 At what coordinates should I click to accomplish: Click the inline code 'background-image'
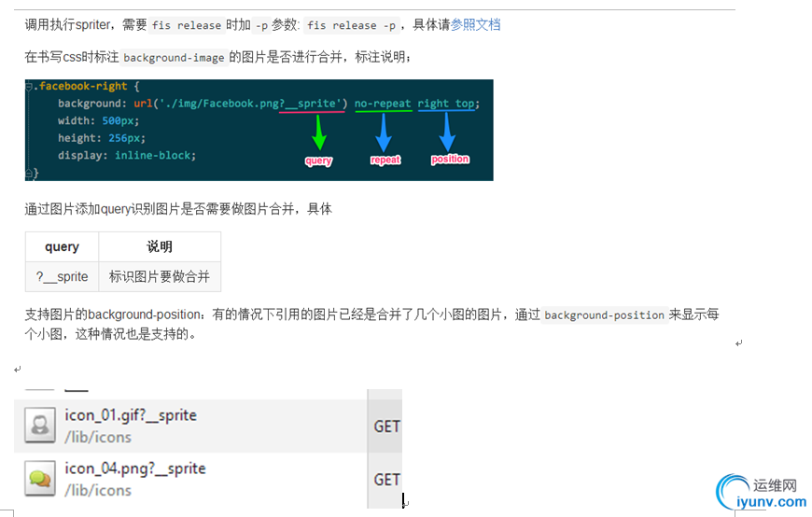tap(174, 58)
